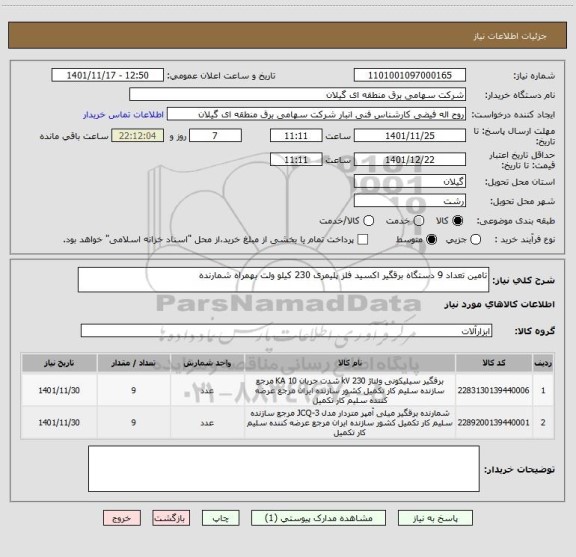576x557 pixels.
Task: Click the جزئیات اطلاعات نیاز page header
Action: [510, 36]
